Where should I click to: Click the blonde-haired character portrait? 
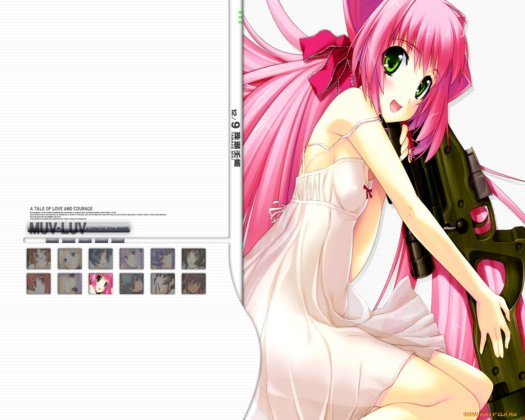pos(70,259)
